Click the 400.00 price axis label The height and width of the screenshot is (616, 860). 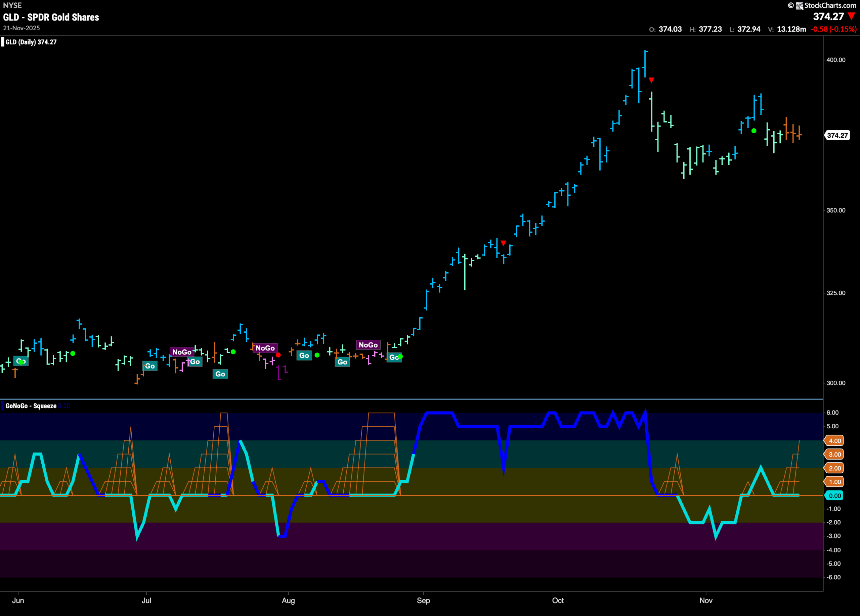pos(836,60)
